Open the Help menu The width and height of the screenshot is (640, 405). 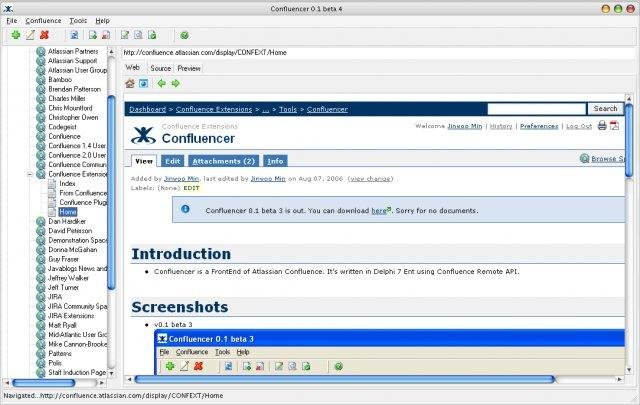tap(102, 20)
